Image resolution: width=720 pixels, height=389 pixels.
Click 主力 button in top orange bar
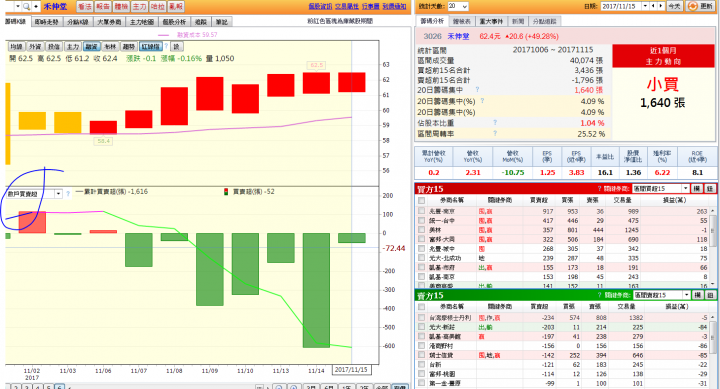point(139,6)
